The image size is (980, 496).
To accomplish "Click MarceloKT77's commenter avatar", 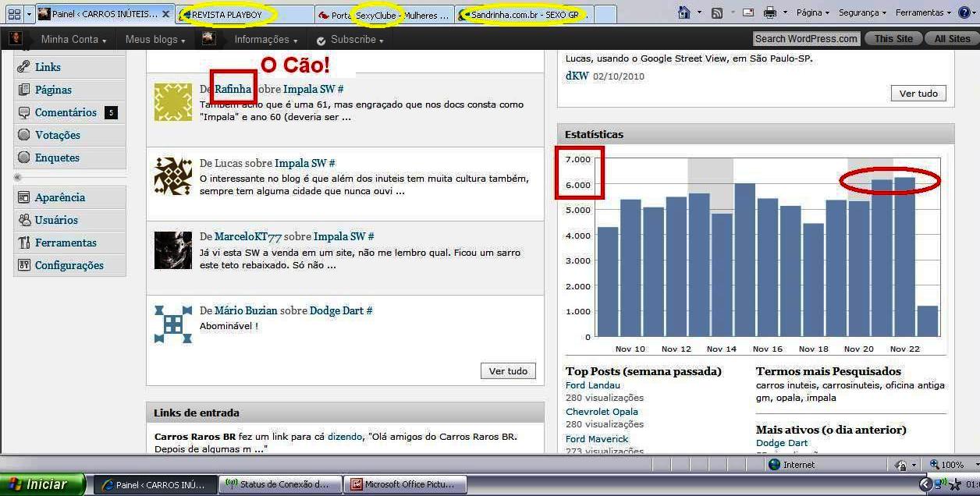I will 173,250.
